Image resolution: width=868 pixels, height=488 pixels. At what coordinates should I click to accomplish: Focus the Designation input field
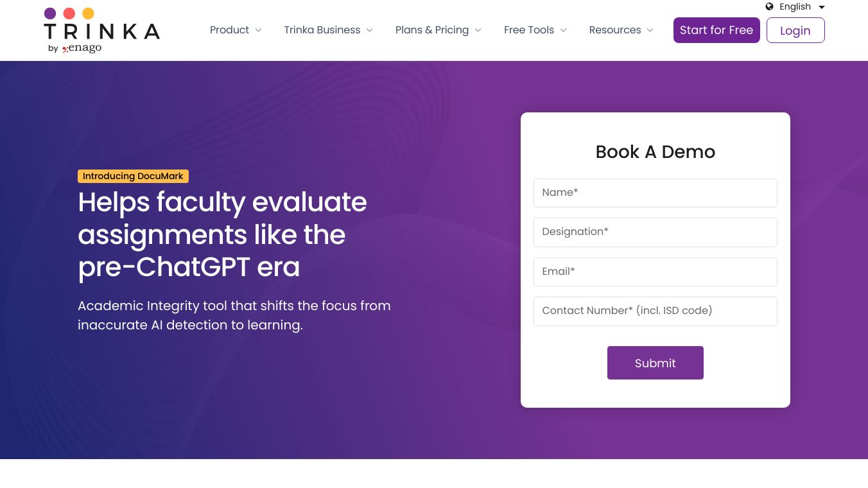pyautogui.click(x=655, y=232)
